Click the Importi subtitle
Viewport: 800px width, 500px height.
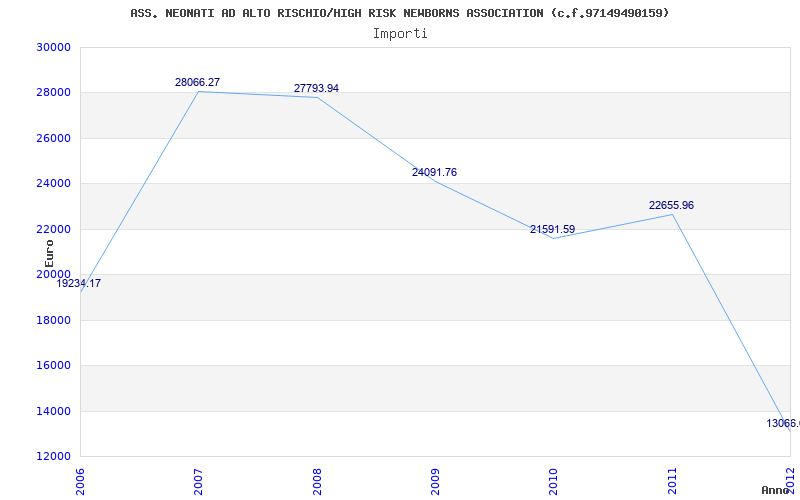pyautogui.click(x=400, y=34)
